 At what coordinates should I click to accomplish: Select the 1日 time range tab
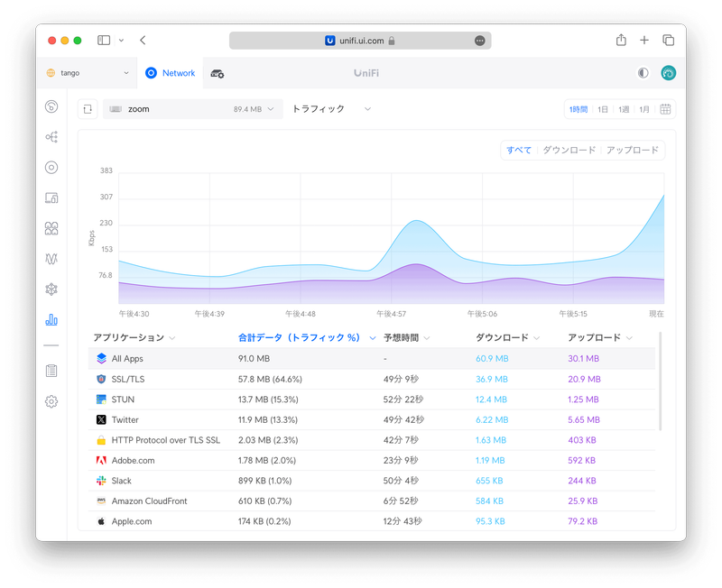(602, 109)
